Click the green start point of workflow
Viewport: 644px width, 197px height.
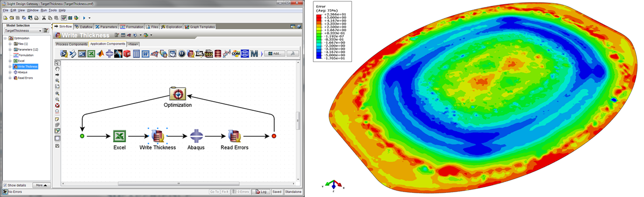click(x=82, y=137)
